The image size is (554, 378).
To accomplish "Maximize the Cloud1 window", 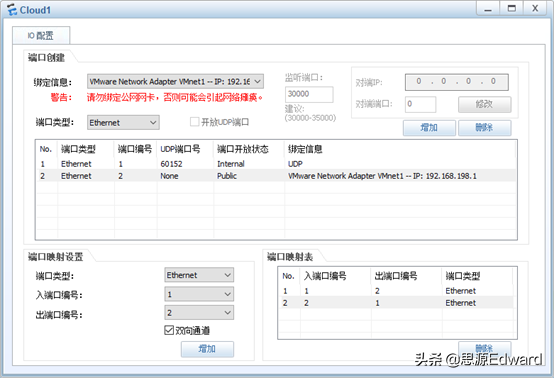I will point(512,8).
